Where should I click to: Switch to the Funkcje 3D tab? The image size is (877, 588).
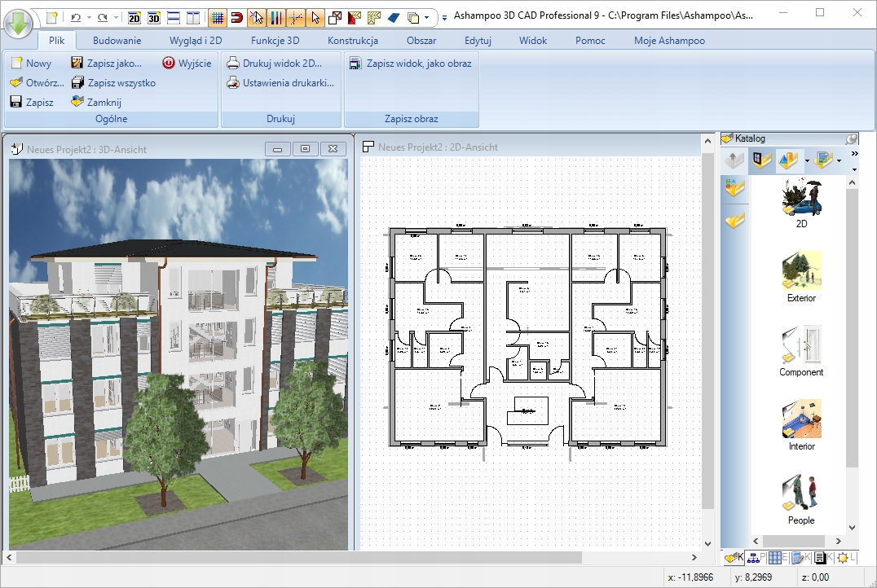[275, 40]
